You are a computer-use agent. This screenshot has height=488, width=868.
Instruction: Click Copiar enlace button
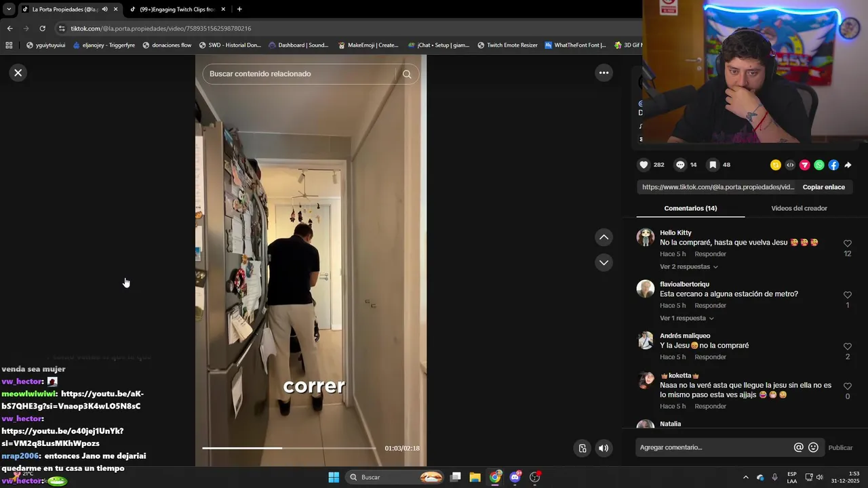(x=824, y=187)
